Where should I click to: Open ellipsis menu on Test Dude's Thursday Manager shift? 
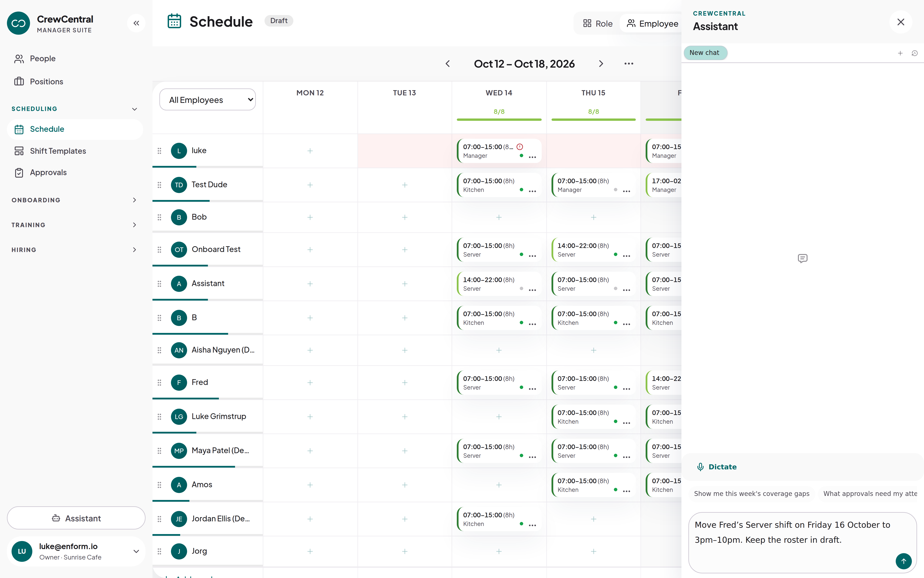point(627,191)
